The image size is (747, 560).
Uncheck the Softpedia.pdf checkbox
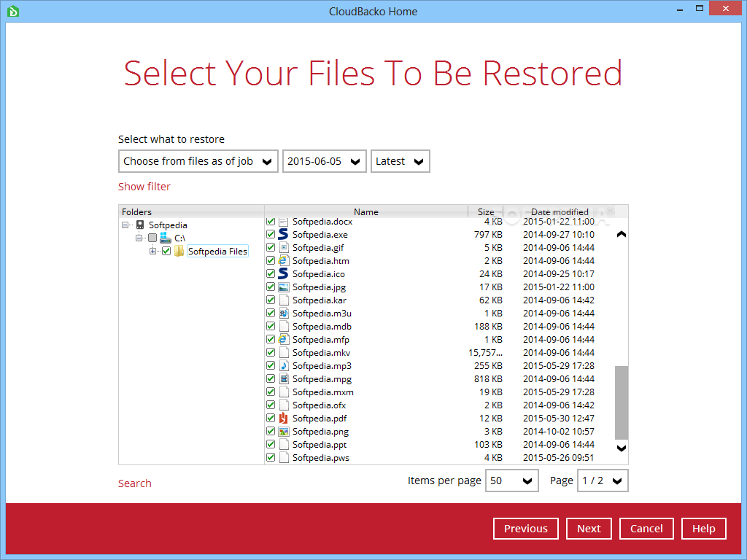point(271,418)
